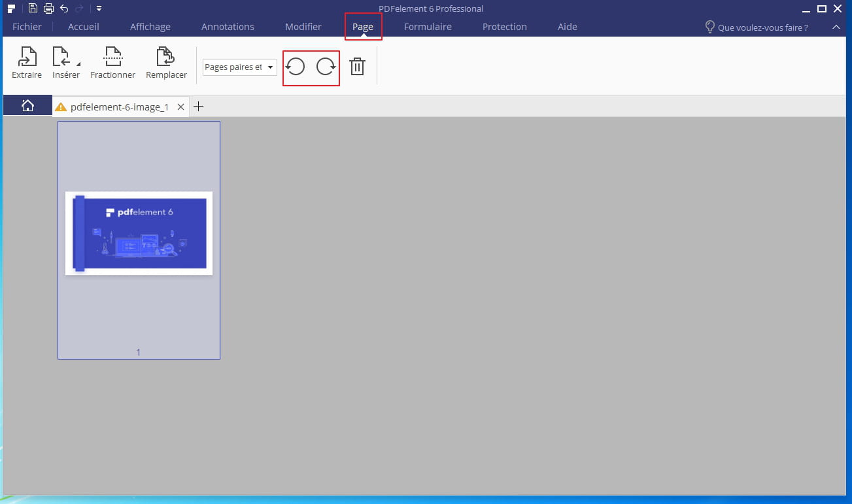Click the Que voulez-vous faire search field
852x504 pixels.
(762, 27)
